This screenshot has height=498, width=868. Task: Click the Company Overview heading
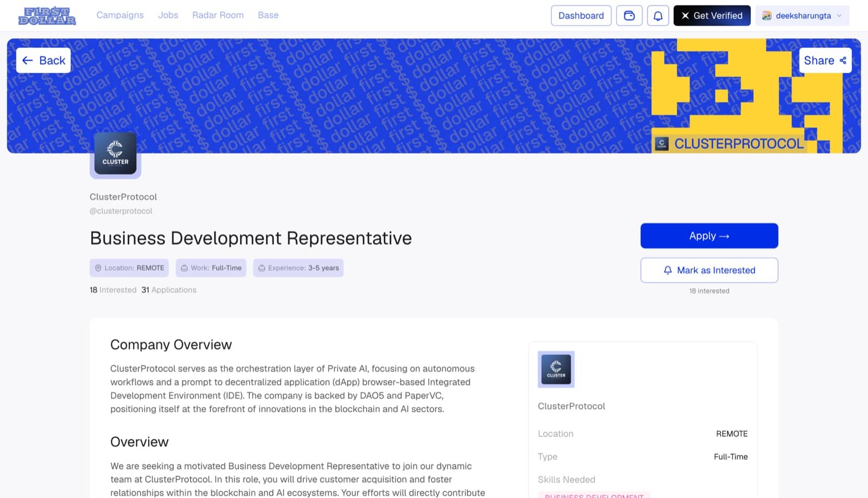pyautogui.click(x=171, y=344)
